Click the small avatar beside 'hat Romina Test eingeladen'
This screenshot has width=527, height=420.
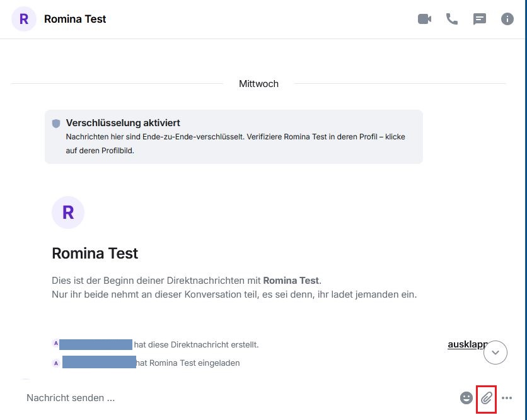pyautogui.click(x=55, y=363)
